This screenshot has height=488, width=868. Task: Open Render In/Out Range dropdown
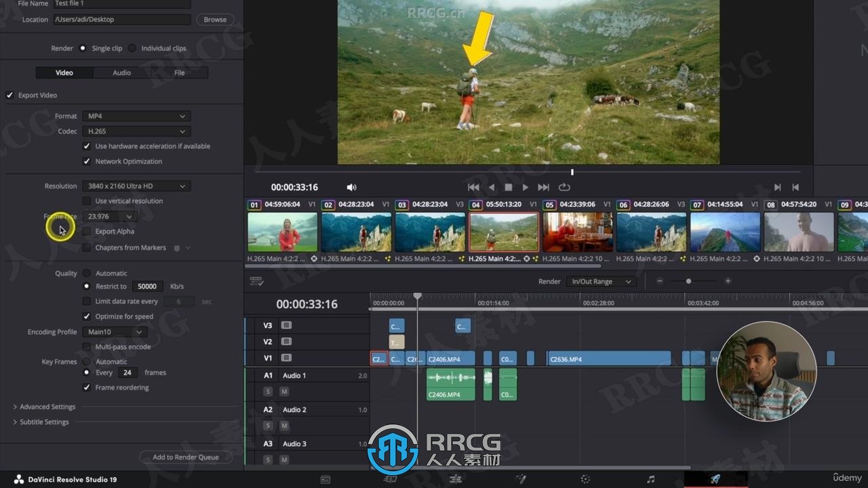coord(601,281)
